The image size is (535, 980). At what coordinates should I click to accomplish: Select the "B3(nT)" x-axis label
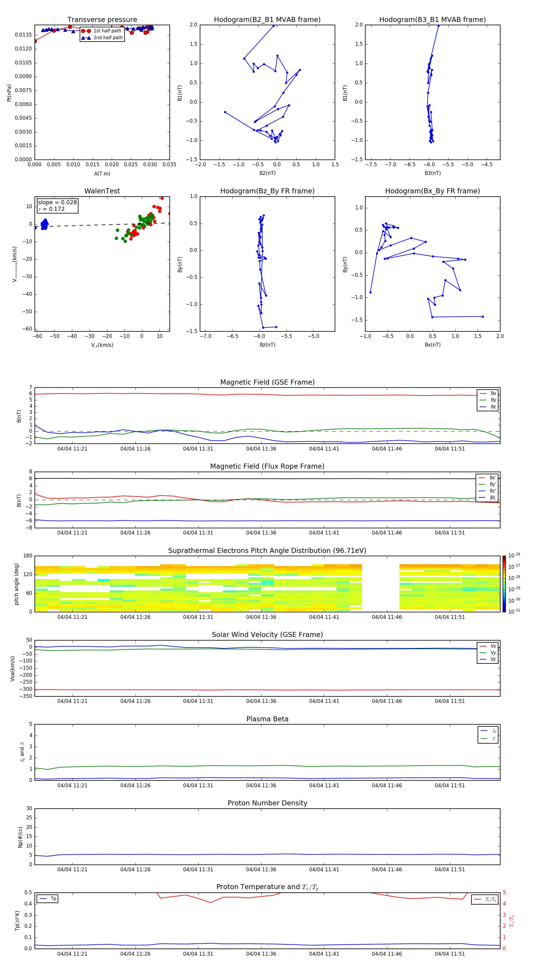pyautogui.click(x=432, y=173)
